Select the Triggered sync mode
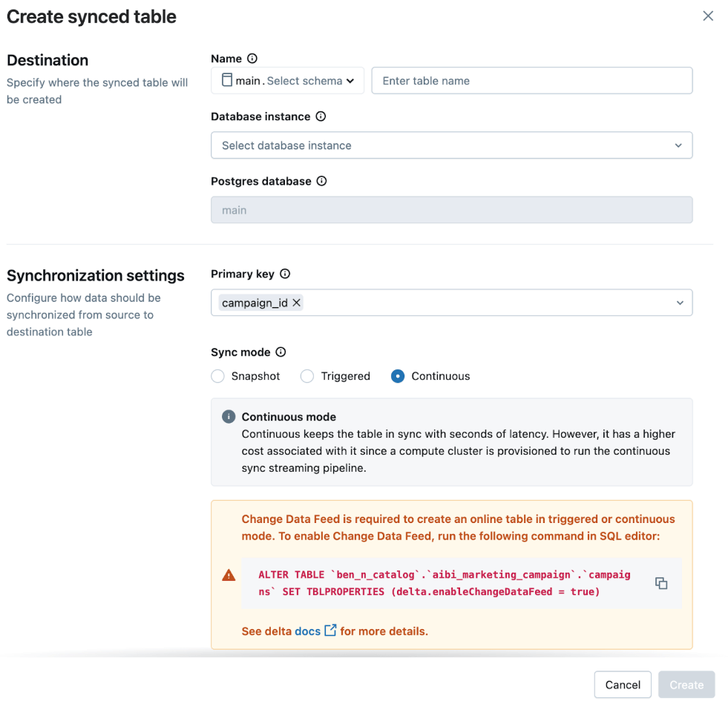728x704 pixels. tap(307, 376)
